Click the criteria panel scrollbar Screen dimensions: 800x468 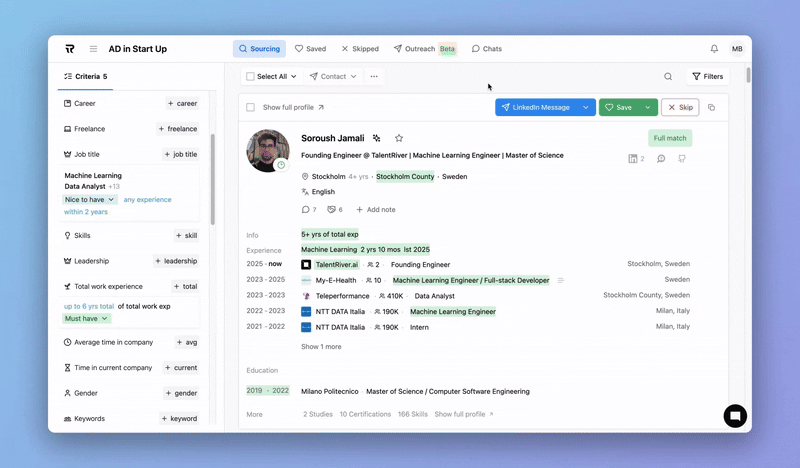tap(213, 180)
